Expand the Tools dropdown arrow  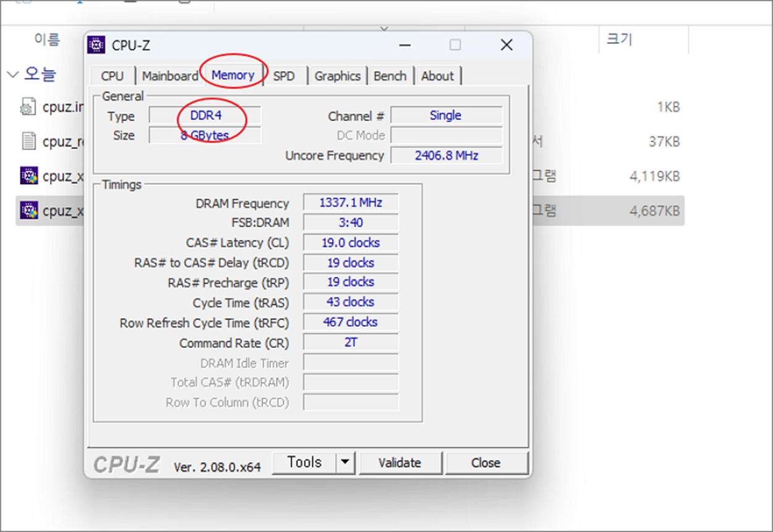345,462
